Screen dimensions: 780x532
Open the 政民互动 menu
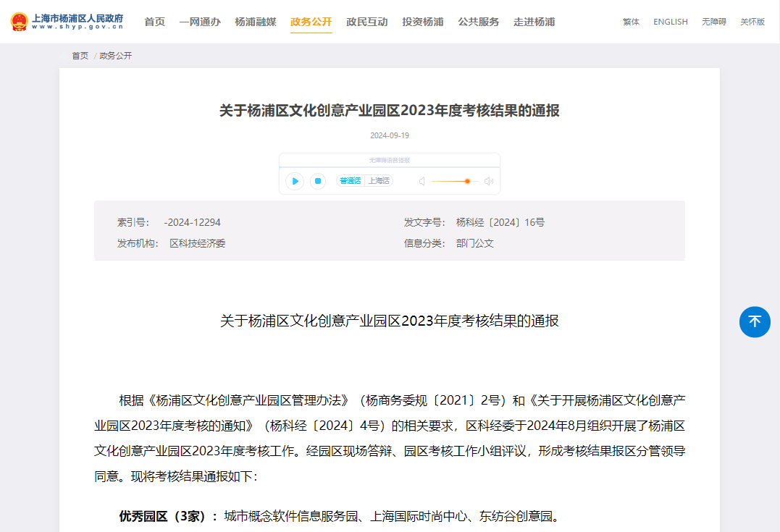(x=367, y=22)
